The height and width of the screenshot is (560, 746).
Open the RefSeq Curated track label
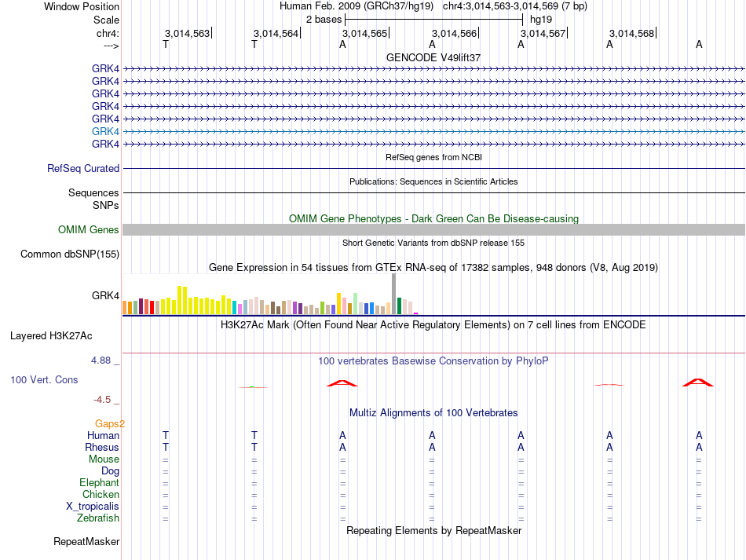(x=82, y=168)
